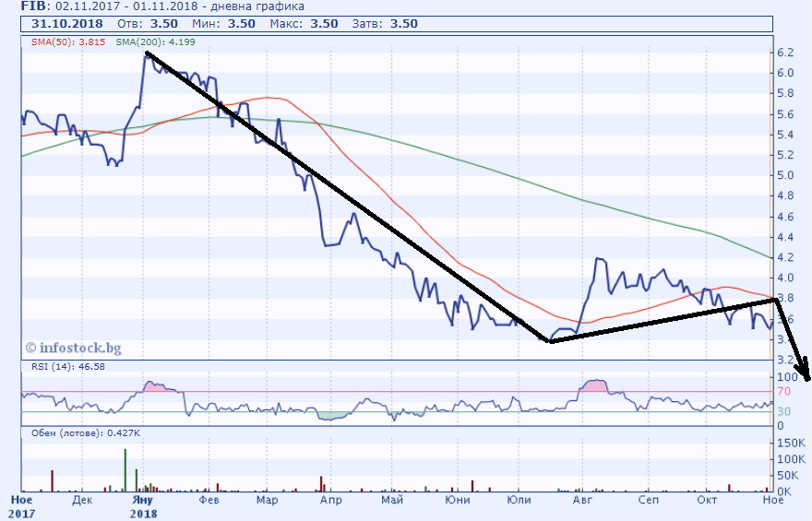Click the 5.0 price axis label
812x521 pixels.
785,175
